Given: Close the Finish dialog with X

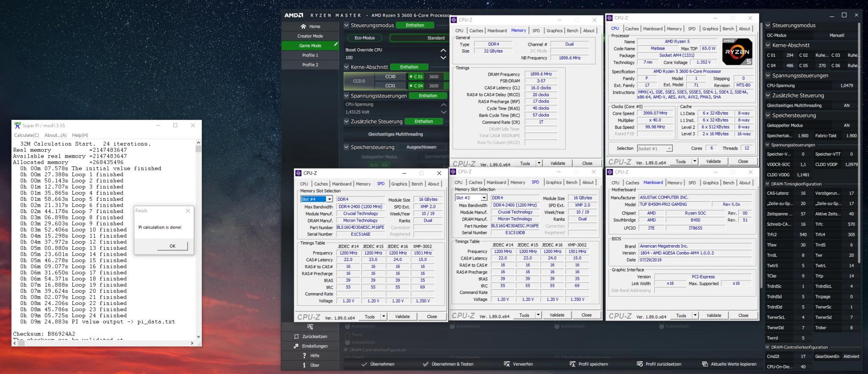Looking at the screenshot, I should pos(188,211).
